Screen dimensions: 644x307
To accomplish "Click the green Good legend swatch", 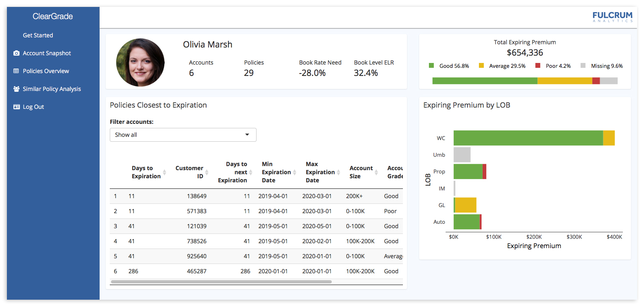I will (x=431, y=65).
